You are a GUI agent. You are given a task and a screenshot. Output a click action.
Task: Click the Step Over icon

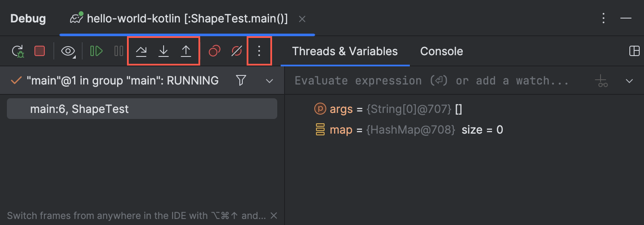click(x=141, y=51)
